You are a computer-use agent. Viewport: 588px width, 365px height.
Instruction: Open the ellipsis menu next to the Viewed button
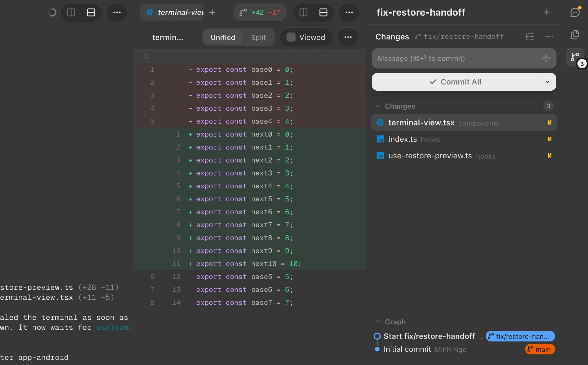[x=348, y=37]
